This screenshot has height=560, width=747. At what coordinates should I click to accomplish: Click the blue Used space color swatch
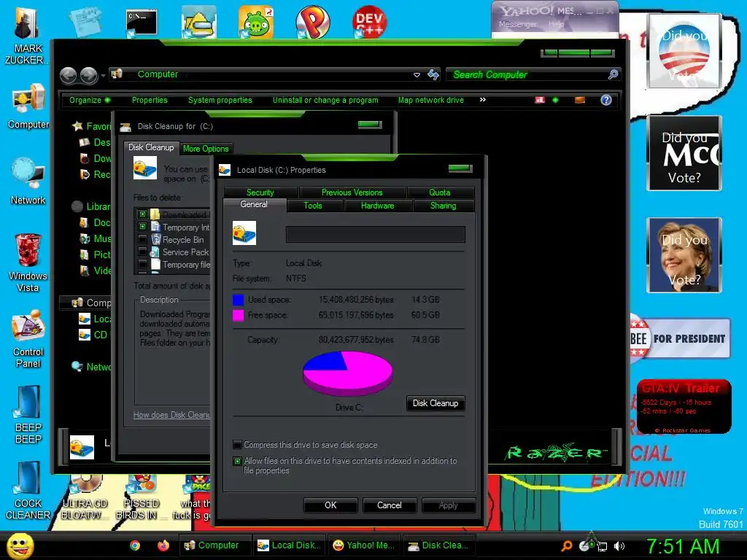[239, 300]
